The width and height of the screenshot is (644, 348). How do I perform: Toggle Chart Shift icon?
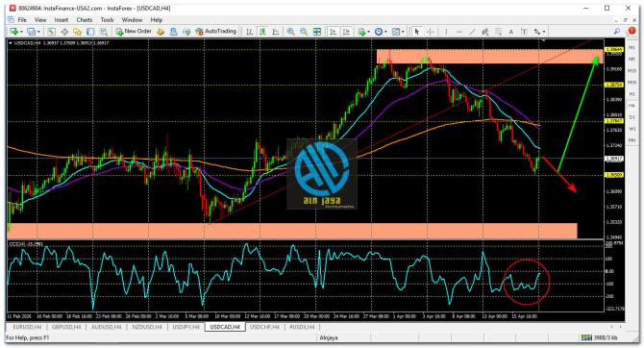click(x=346, y=32)
